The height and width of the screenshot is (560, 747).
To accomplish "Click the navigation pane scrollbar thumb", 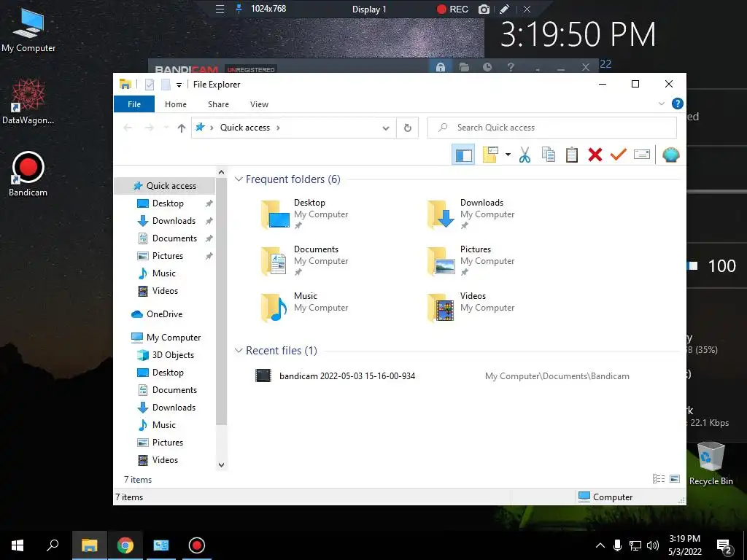I will (221, 303).
